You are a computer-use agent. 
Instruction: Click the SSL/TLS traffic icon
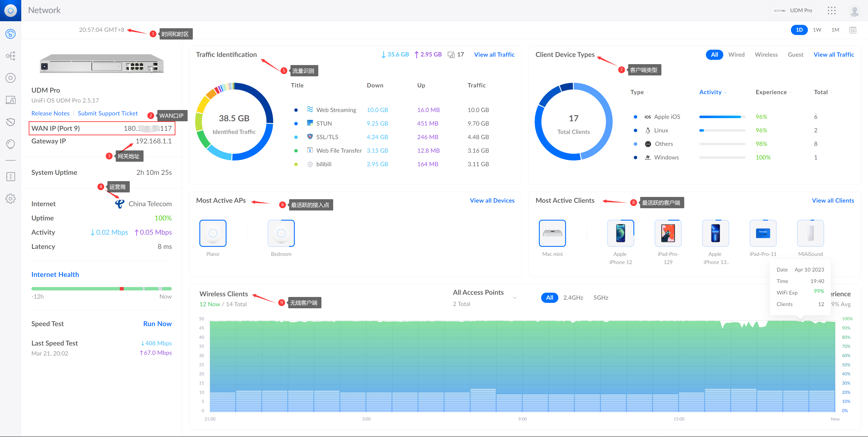(x=310, y=136)
